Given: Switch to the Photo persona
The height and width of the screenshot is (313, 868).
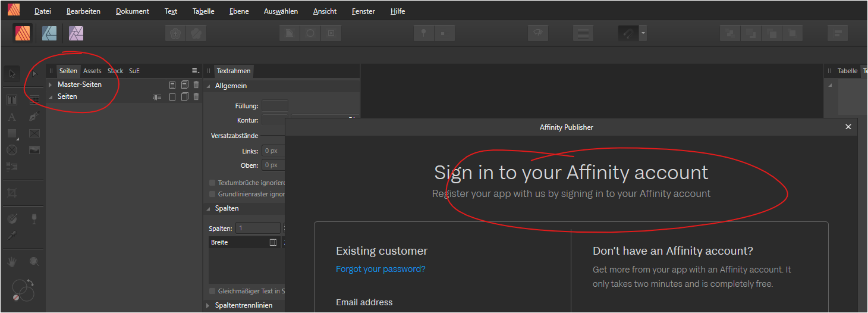Looking at the screenshot, I should (76, 33).
